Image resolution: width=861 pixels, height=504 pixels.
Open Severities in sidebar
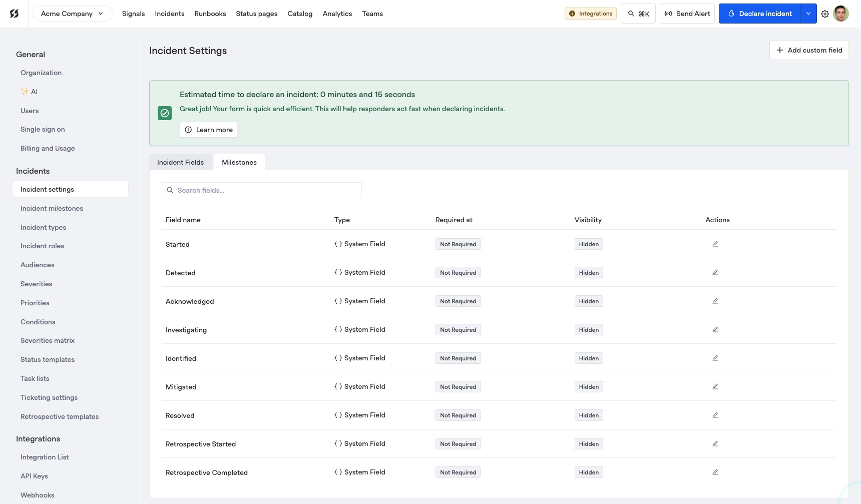click(36, 284)
